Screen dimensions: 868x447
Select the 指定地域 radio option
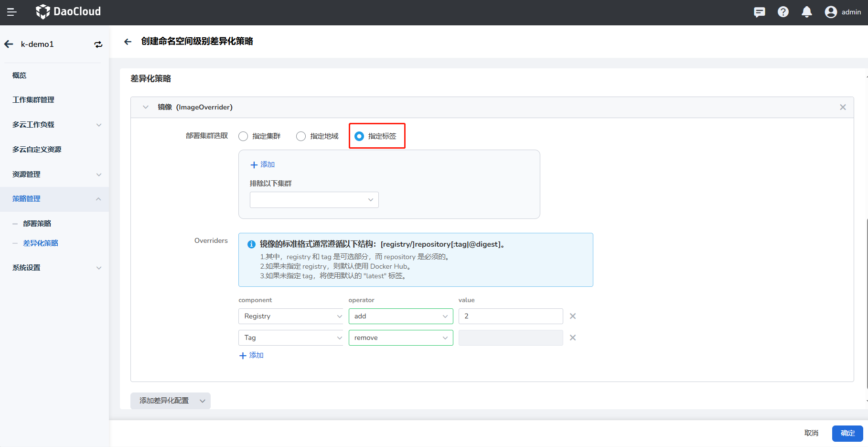click(x=301, y=136)
